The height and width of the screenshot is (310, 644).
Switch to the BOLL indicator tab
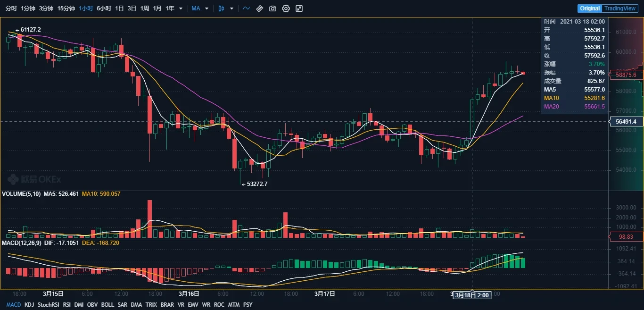click(x=107, y=305)
